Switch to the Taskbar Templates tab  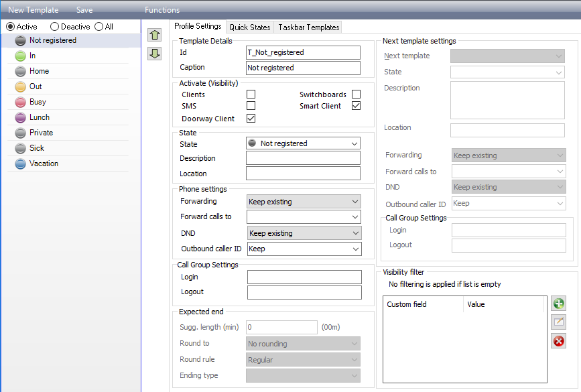click(x=309, y=27)
